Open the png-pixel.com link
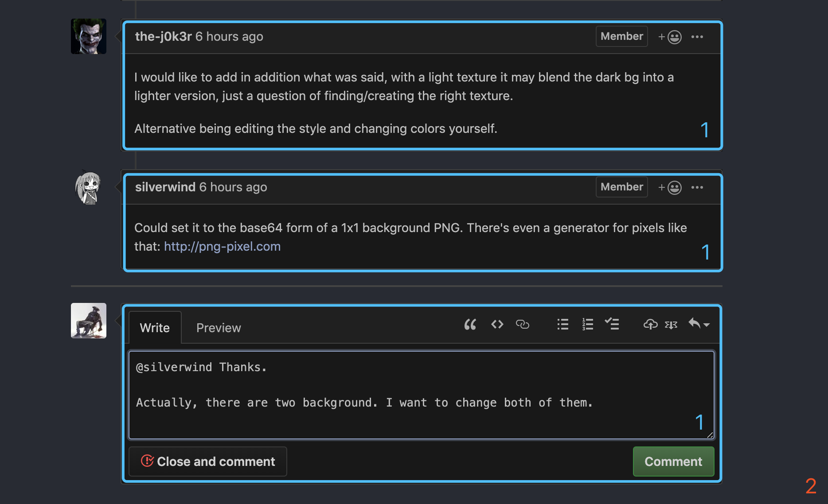This screenshot has width=828, height=504. coord(222,246)
